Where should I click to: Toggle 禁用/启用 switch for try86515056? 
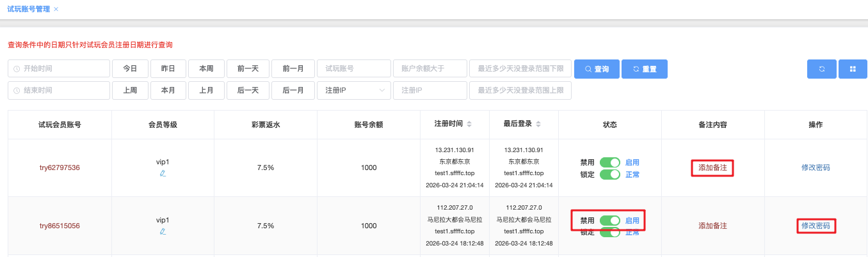point(610,221)
